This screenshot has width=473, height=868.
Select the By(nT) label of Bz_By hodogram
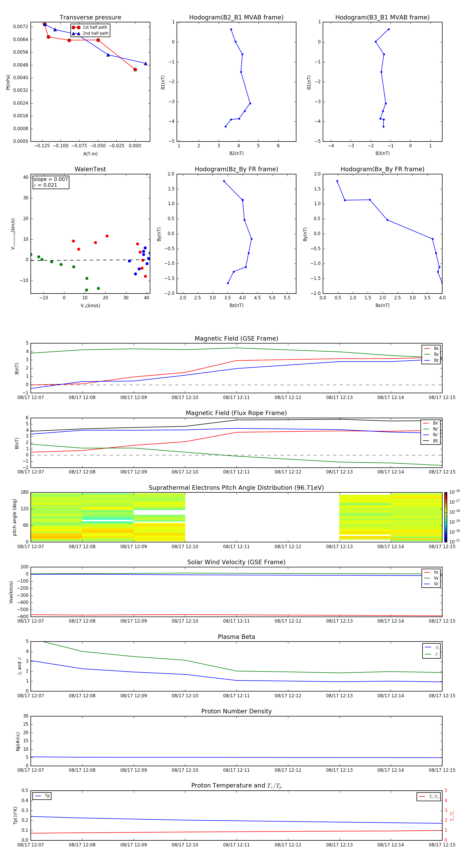click(x=159, y=234)
